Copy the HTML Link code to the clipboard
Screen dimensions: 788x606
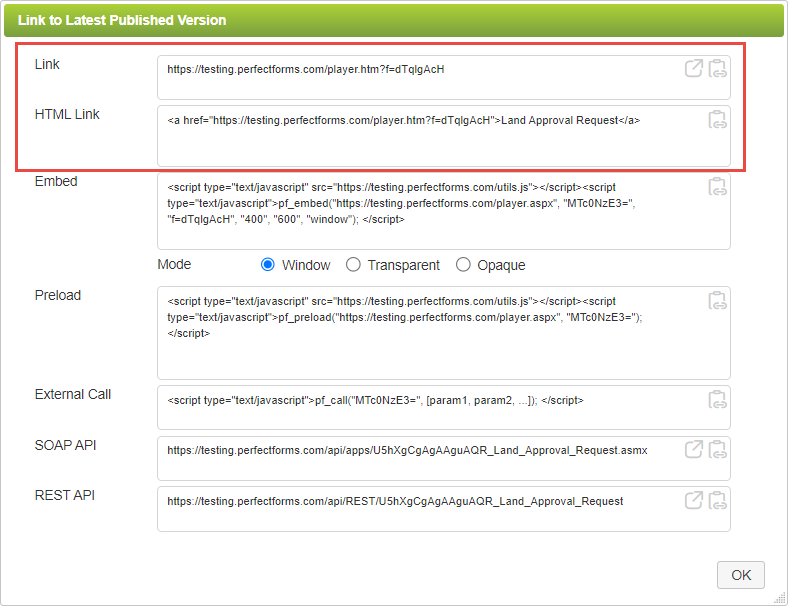718,120
